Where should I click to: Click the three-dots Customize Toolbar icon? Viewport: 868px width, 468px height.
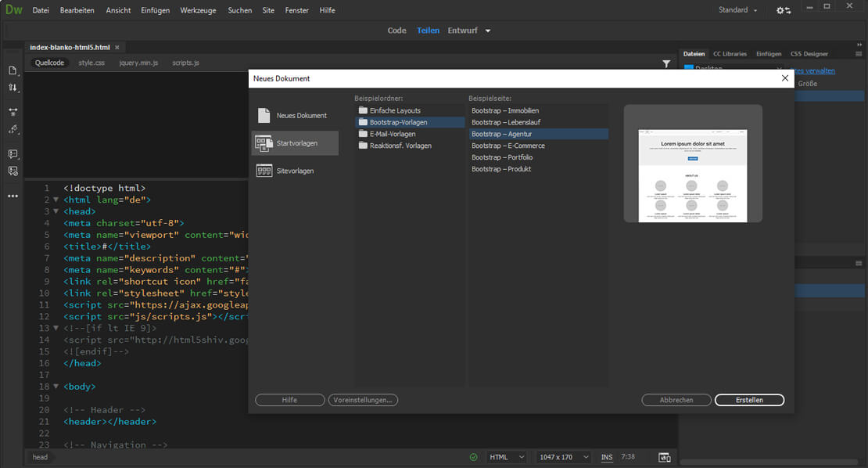click(13, 196)
